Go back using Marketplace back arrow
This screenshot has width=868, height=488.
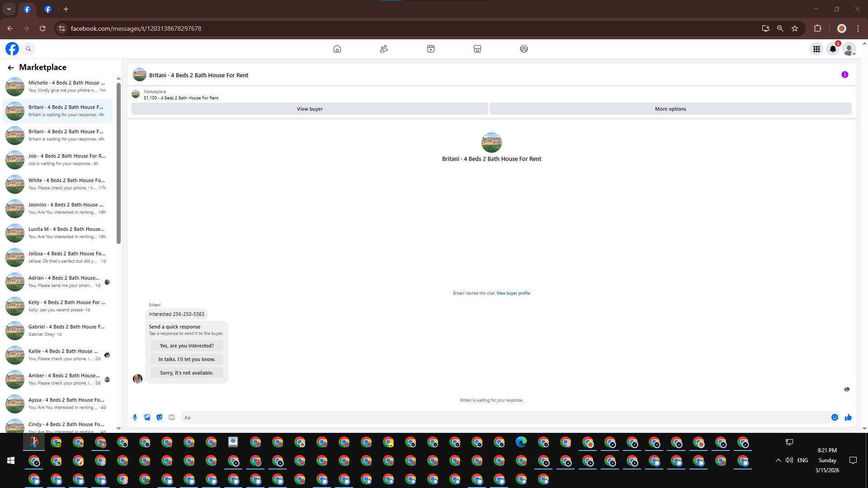(x=11, y=68)
